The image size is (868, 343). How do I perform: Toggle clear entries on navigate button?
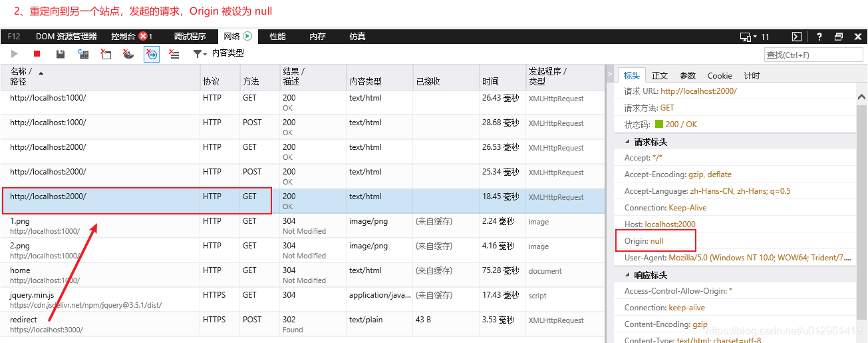[152, 54]
